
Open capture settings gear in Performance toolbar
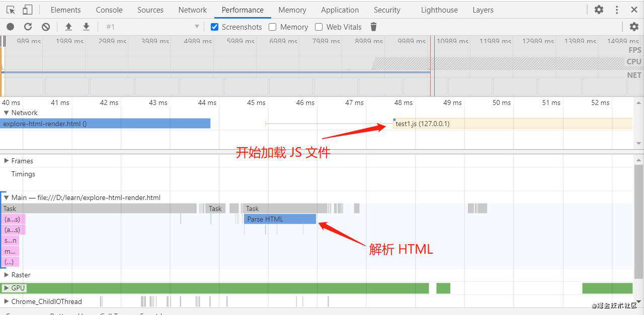tap(634, 27)
